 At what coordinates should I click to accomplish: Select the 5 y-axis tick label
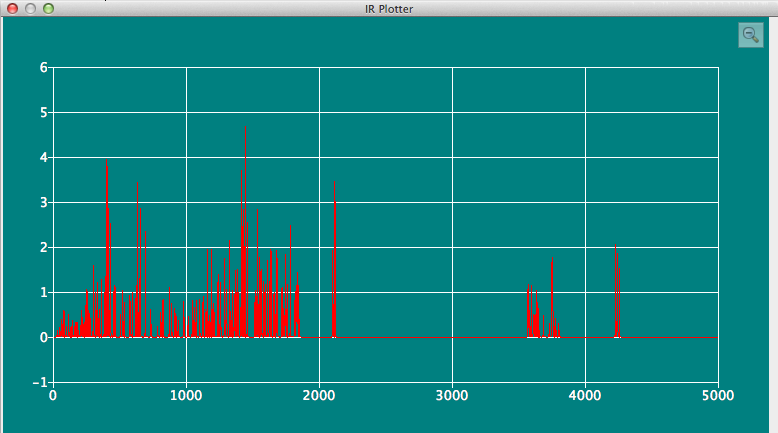[43, 113]
